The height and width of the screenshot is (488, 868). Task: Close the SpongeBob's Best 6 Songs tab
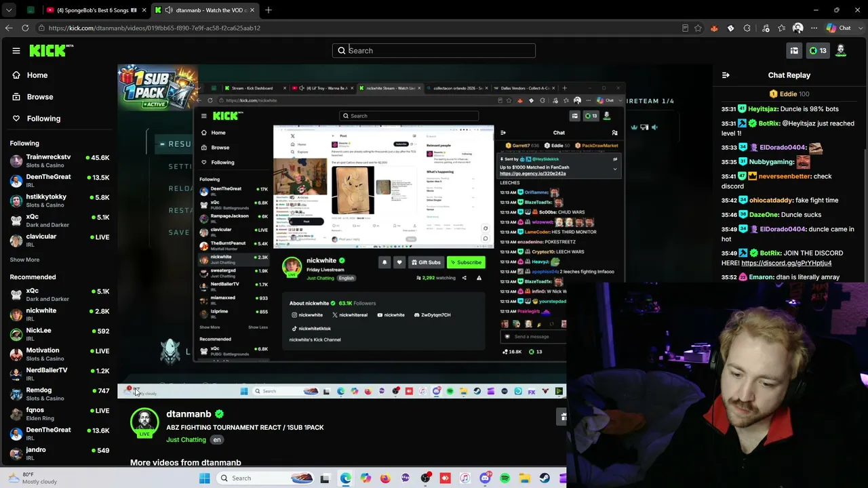coord(144,10)
